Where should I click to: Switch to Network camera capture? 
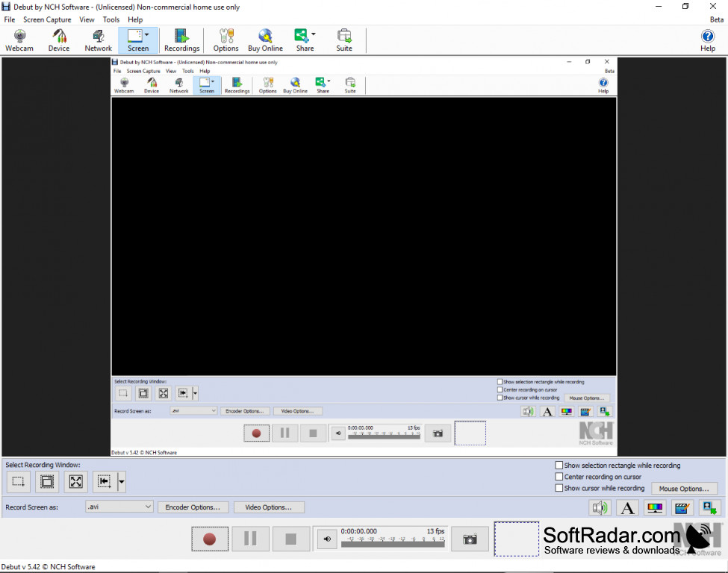point(99,40)
